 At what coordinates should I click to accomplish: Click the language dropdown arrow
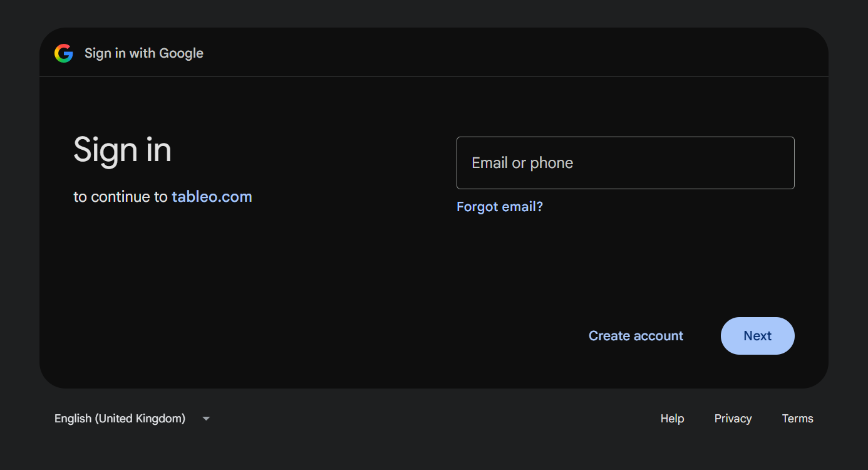pyautogui.click(x=206, y=419)
